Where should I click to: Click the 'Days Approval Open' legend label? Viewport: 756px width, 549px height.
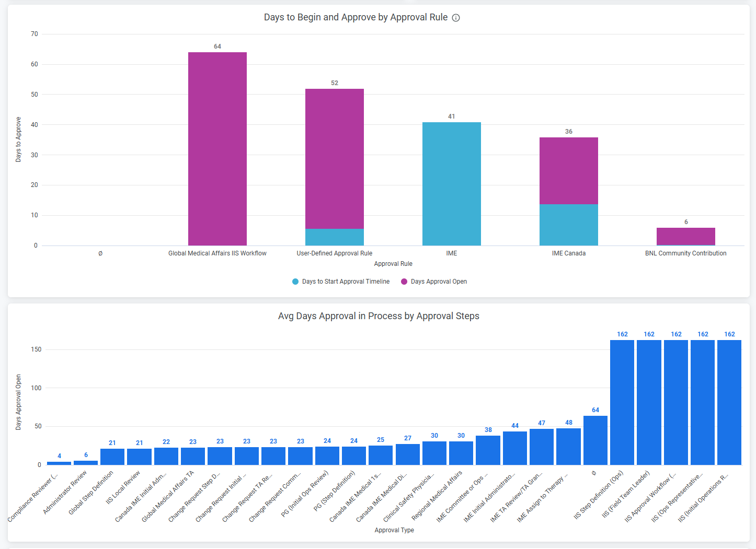[x=439, y=282]
